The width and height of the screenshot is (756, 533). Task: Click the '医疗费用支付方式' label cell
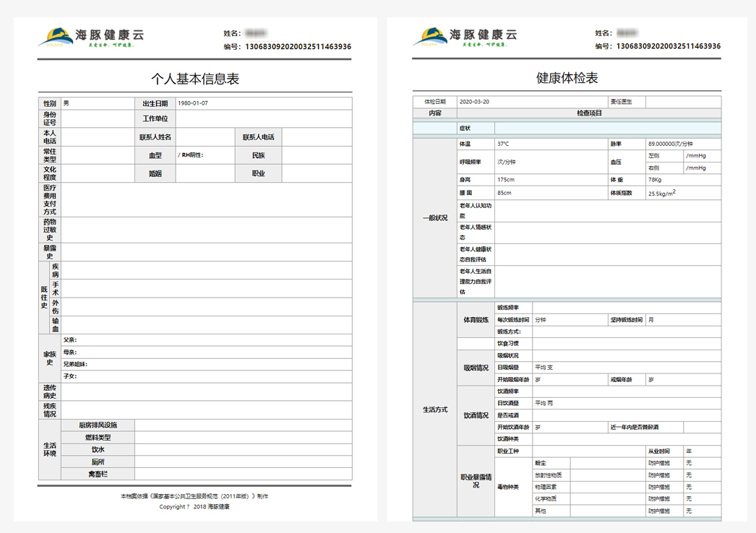point(50,199)
